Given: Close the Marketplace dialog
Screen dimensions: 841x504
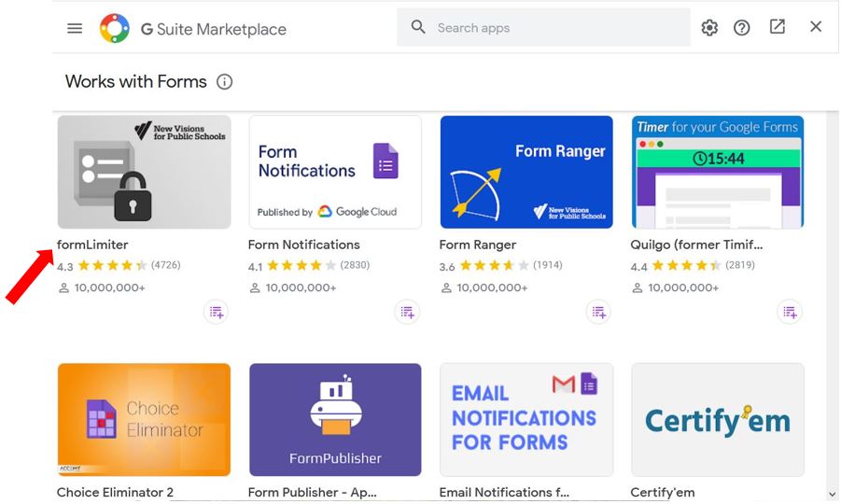Looking at the screenshot, I should [x=816, y=26].
